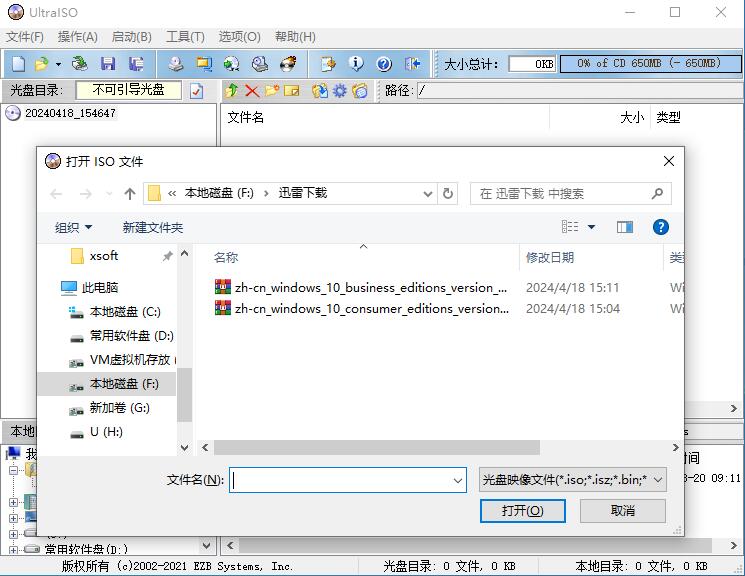Click 新建文件夹 in dialog toolbar
Screen dimensions: 745x576
(x=153, y=228)
